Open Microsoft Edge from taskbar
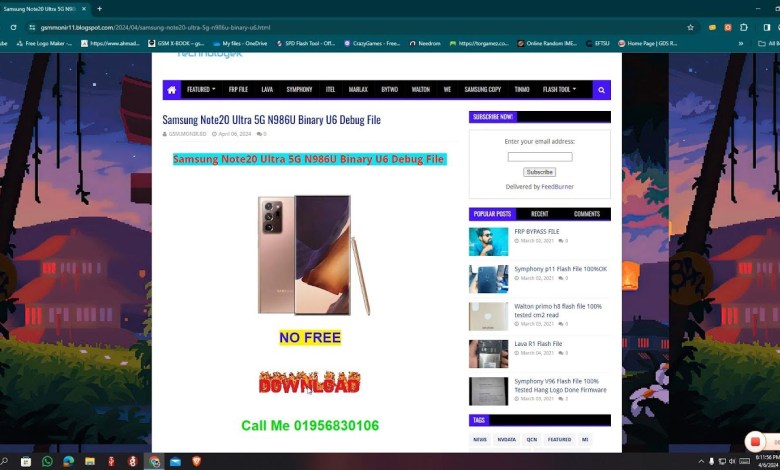 click(x=69, y=461)
